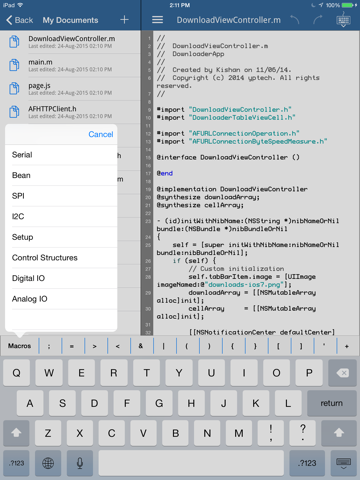Choose Bean macro category
The width and height of the screenshot is (360, 480).
pyautogui.click(x=61, y=175)
